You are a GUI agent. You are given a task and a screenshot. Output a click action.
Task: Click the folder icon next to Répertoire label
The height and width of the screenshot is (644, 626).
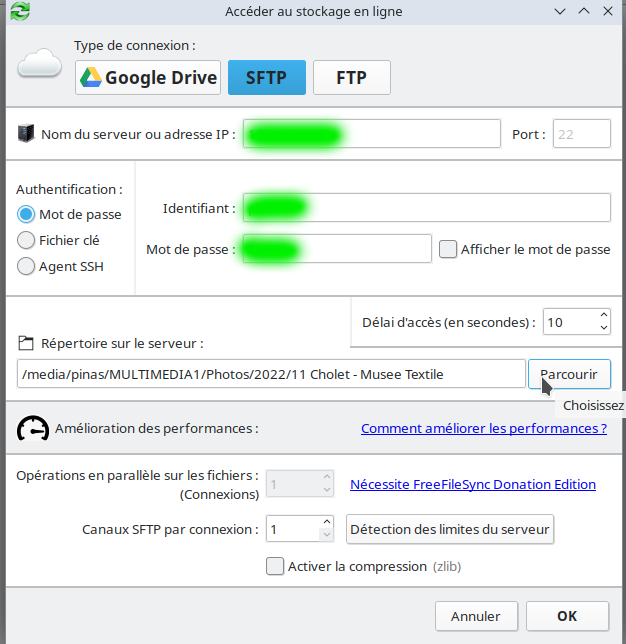coord(26,343)
